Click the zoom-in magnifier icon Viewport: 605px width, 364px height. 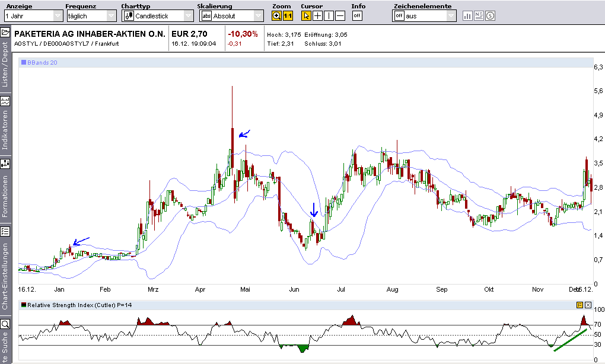[276, 16]
